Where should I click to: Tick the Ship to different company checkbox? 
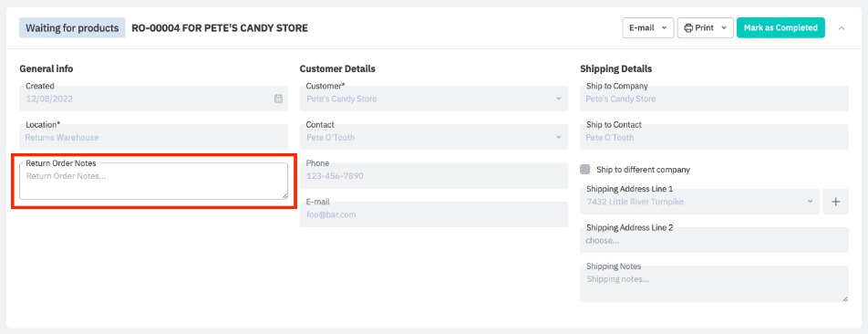585,170
